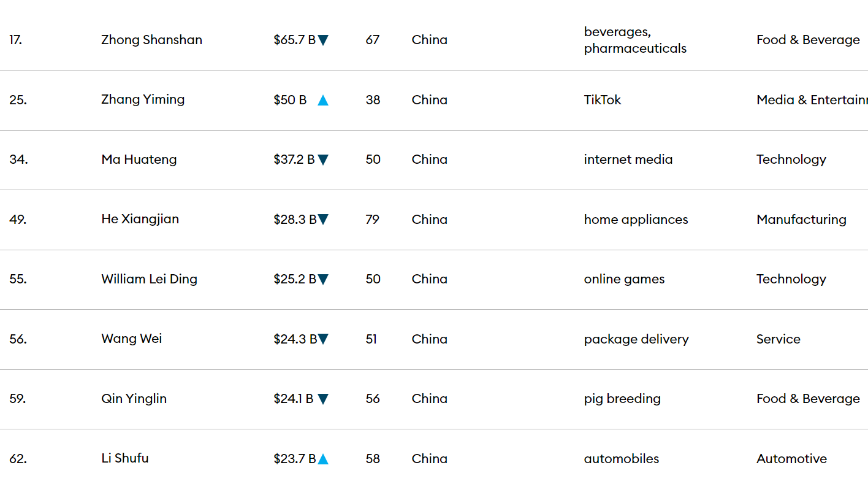The height and width of the screenshot is (484, 868).
Task: Click the up arrow beside Li Shufu's $23.7 B
Action: coord(323,459)
